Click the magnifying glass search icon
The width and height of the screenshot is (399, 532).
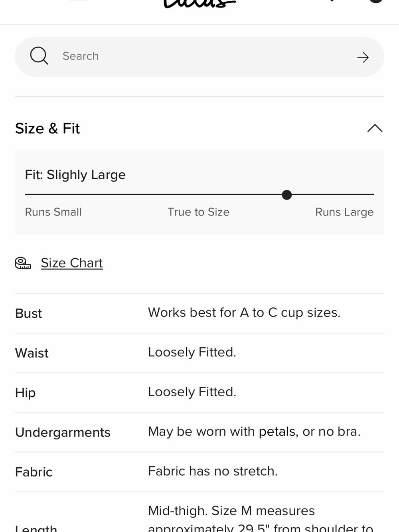(39, 56)
